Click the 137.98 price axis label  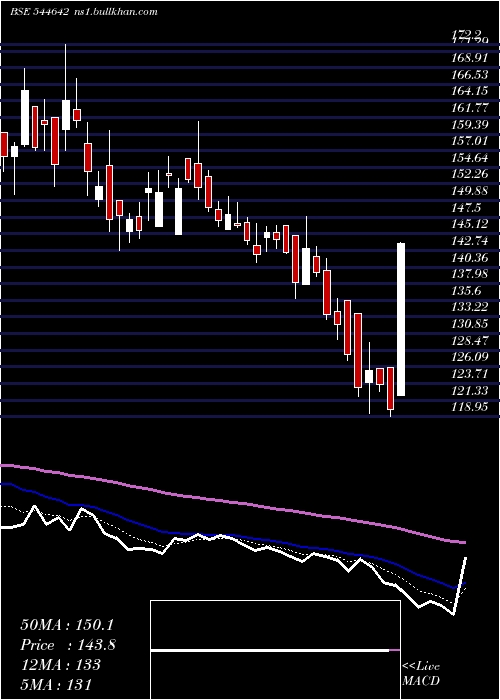[x=469, y=274]
